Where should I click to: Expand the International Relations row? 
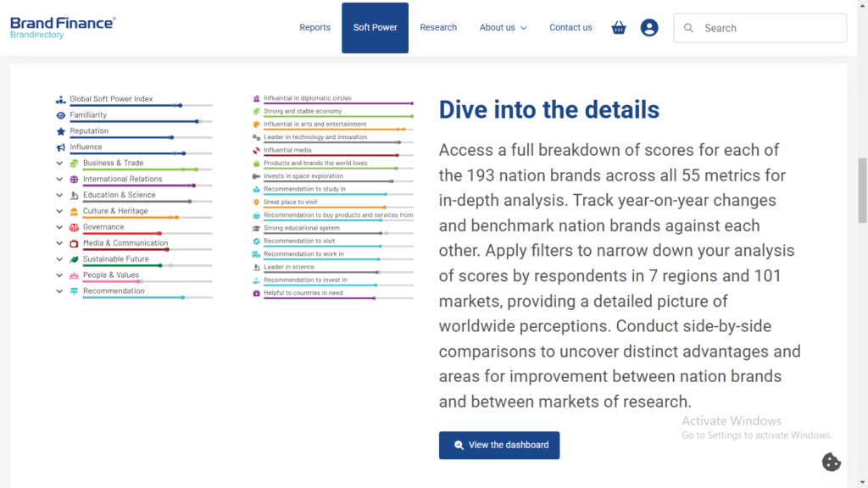click(x=60, y=180)
